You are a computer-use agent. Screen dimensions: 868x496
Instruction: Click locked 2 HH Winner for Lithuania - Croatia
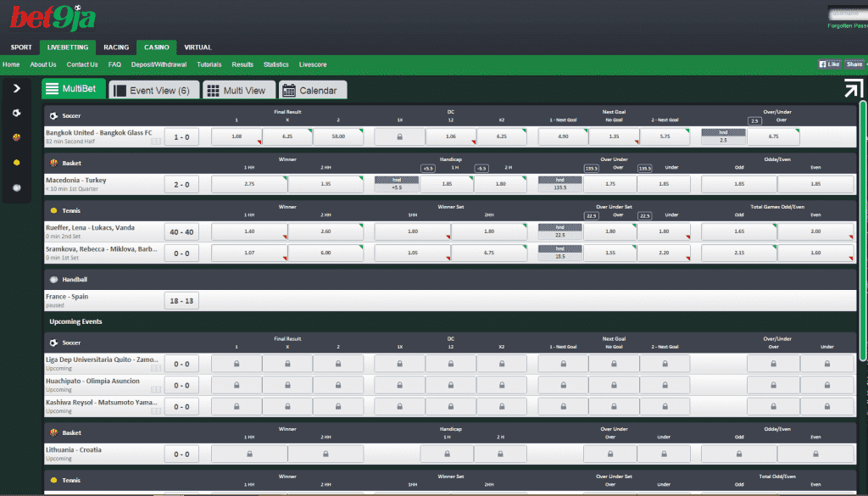(325, 454)
